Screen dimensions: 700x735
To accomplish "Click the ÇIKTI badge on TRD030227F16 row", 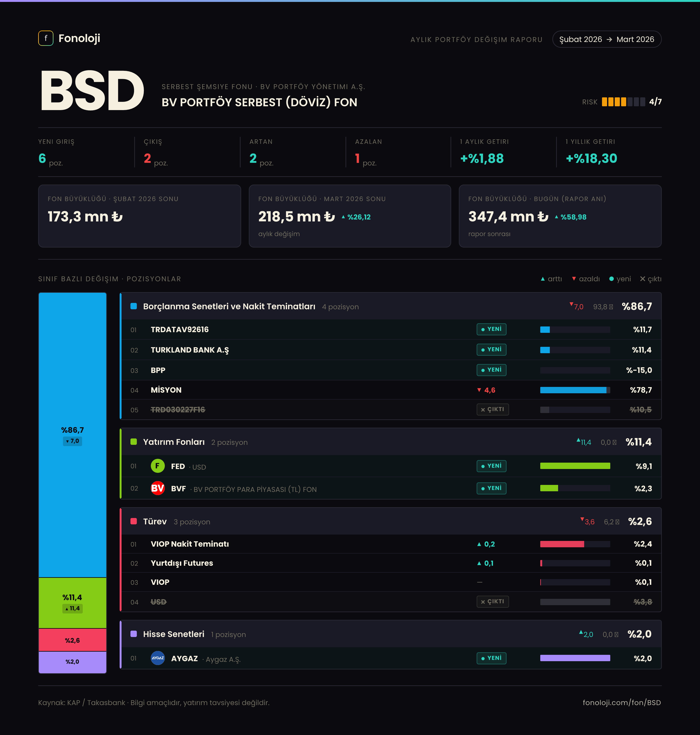I will coord(493,410).
